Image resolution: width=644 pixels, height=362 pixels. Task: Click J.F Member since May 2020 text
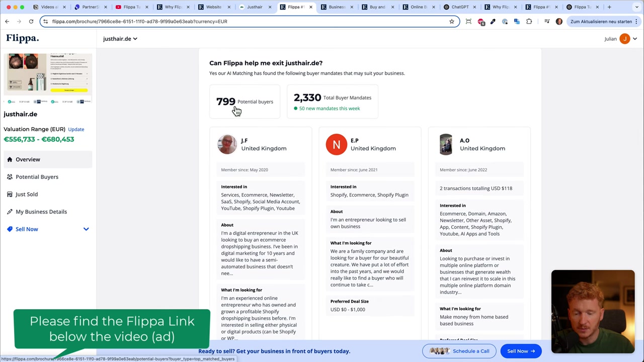(245, 170)
